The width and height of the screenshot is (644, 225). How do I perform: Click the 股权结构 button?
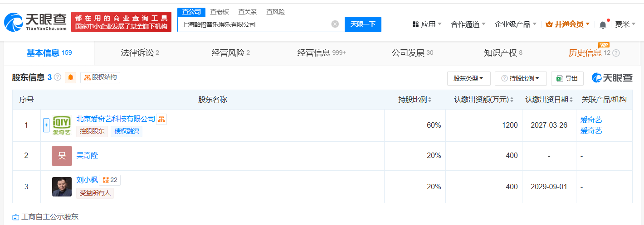tap(100, 77)
